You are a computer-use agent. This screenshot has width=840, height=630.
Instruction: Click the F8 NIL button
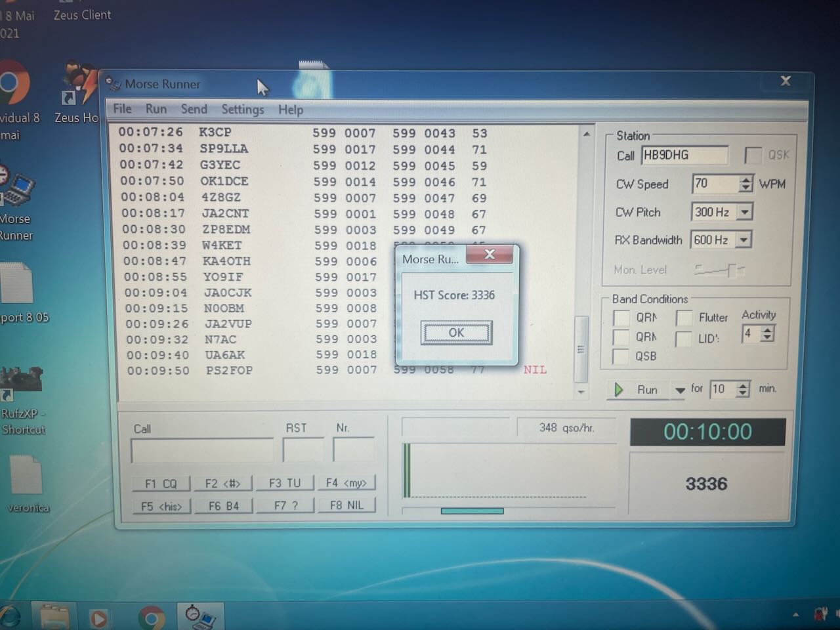pos(346,505)
